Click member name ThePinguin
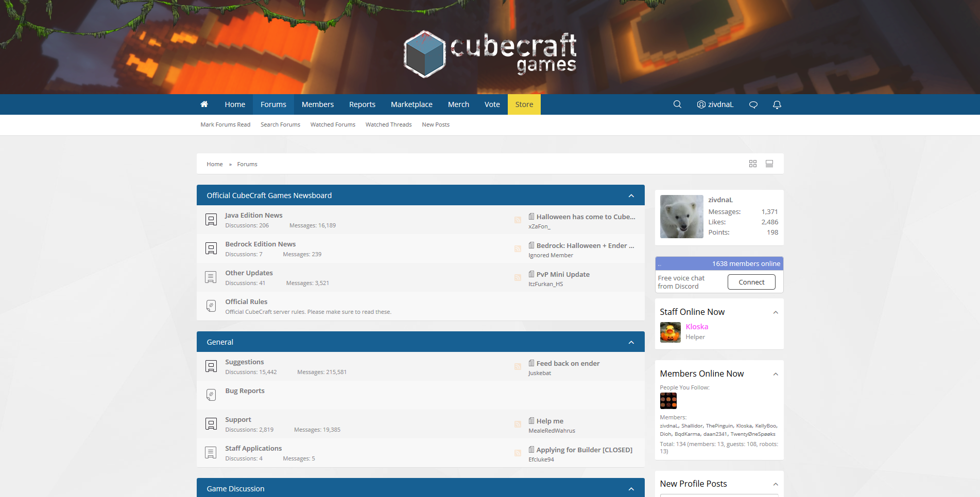 (719, 426)
